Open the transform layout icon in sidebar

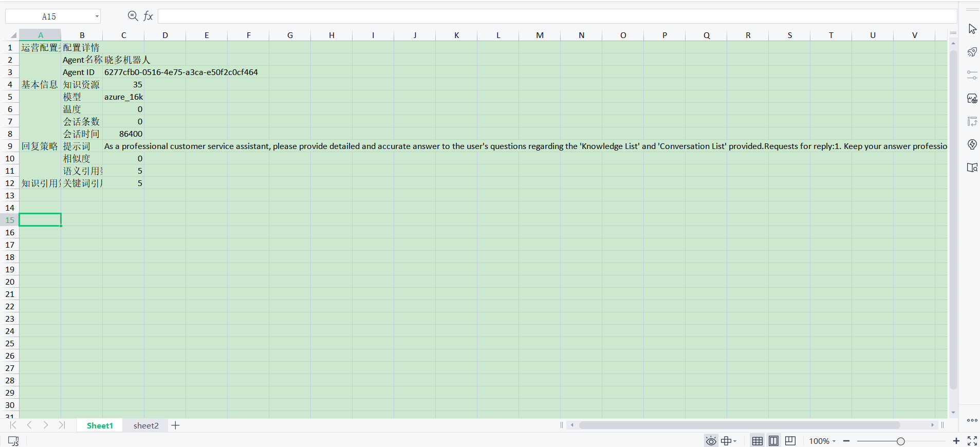pos(972,121)
